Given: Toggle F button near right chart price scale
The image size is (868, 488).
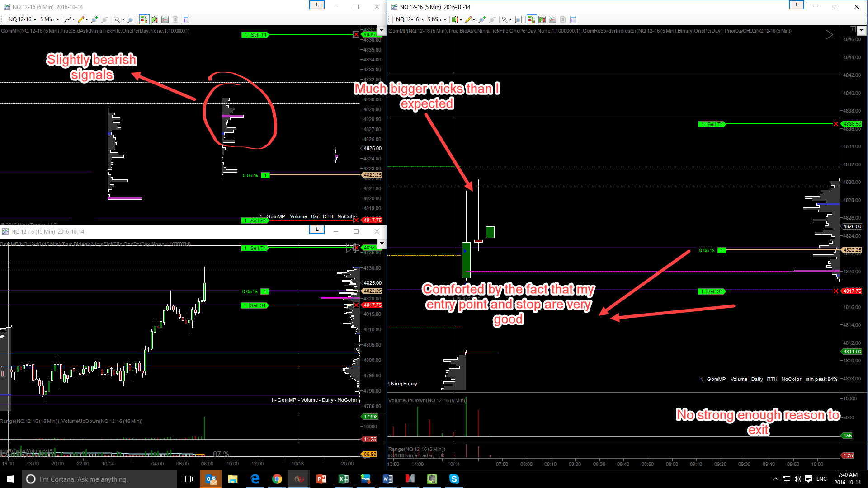Looking at the screenshot, I should [853, 29].
